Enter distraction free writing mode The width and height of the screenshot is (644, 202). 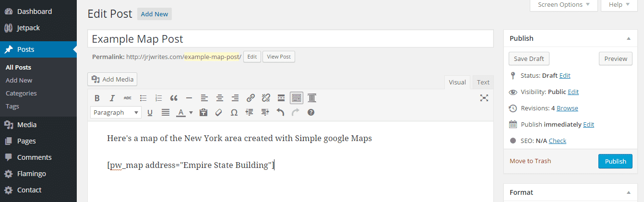click(484, 98)
